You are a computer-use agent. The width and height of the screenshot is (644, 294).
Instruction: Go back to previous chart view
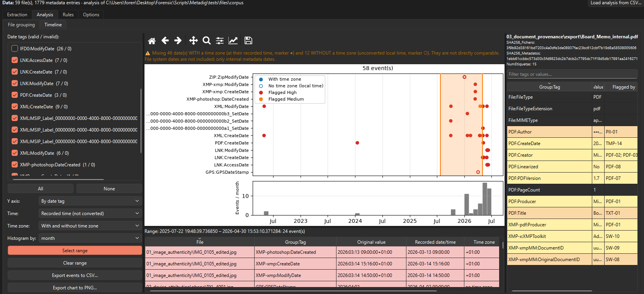coord(165,41)
